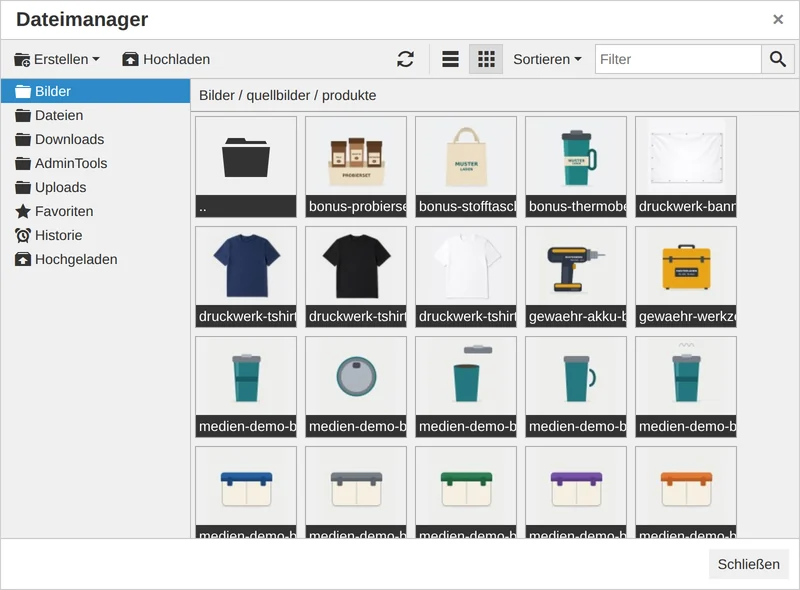The width and height of the screenshot is (800, 590).
Task: Select the bonus-stofftasche tote bag thumbnail
Action: [x=466, y=167]
